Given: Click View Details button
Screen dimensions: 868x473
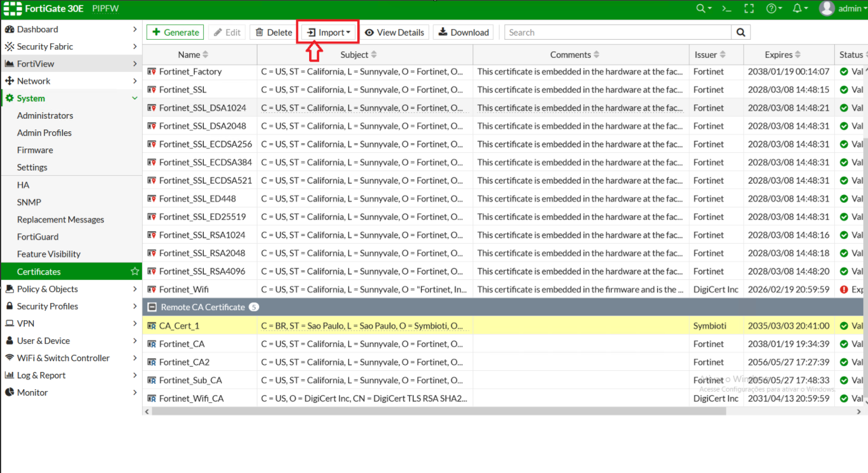Looking at the screenshot, I should point(394,33).
